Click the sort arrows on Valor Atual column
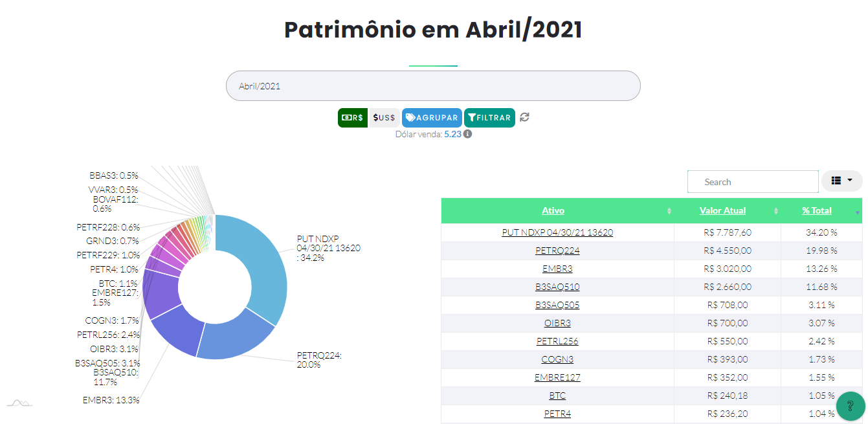 [x=776, y=211]
